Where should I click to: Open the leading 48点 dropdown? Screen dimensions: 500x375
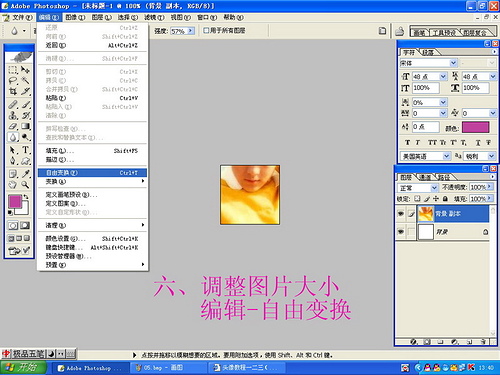[x=493, y=77]
